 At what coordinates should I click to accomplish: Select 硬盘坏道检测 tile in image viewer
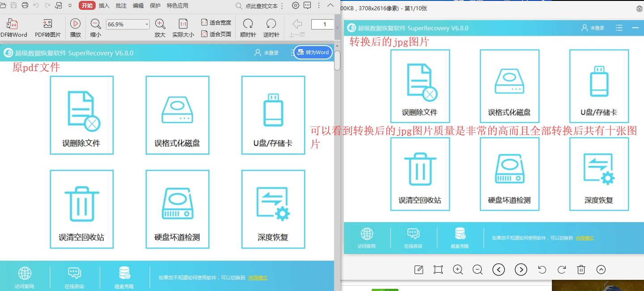click(509, 174)
